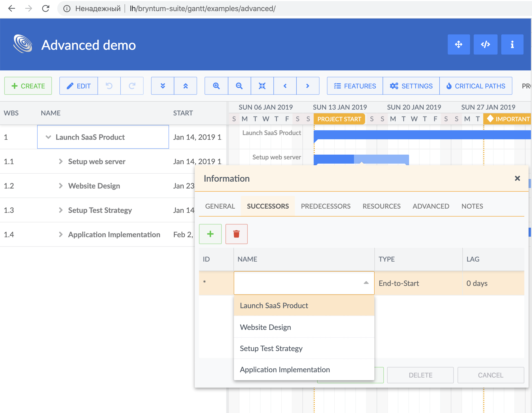
Task: Click the zoom out magnifier icon
Action: [x=239, y=86]
